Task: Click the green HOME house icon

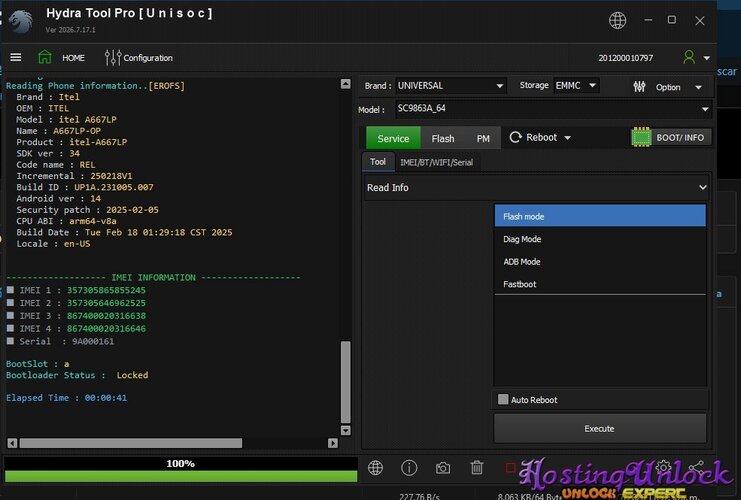Action: (45, 57)
